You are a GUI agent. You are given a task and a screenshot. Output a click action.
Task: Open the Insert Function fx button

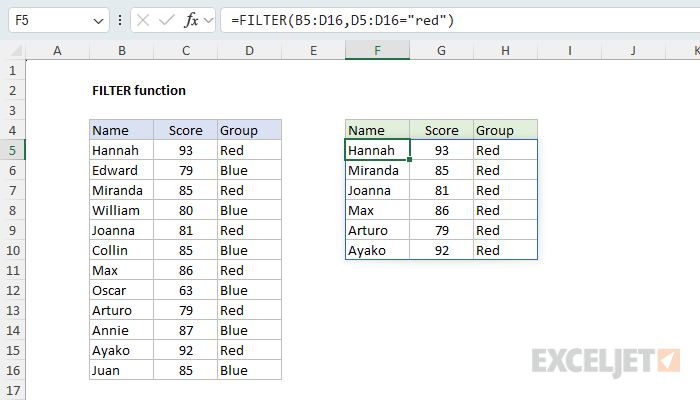click(x=191, y=20)
